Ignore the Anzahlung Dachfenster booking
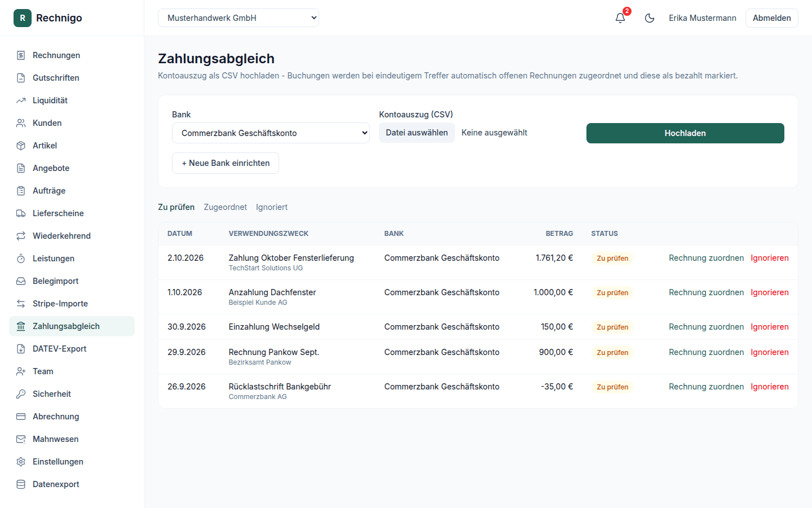Screen dimensions: 812x508 pos(770,292)
